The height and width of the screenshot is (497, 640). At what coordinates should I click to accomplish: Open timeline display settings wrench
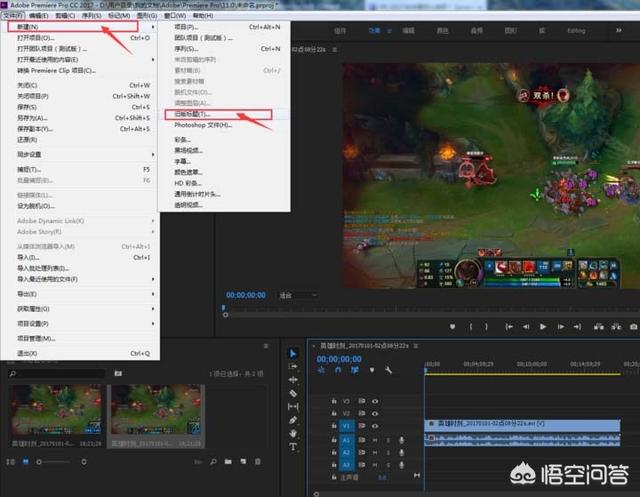(x=388, y=370)
